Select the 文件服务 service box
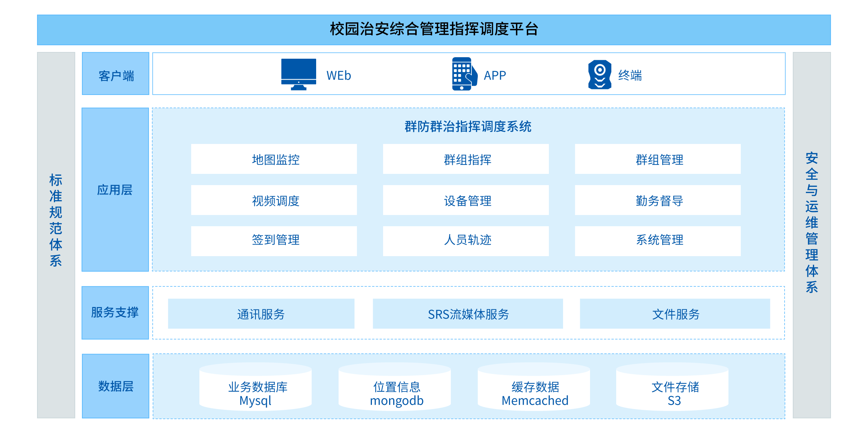This screenshot has height=433, width=868. pyautogui.click(x=675, y=314)
